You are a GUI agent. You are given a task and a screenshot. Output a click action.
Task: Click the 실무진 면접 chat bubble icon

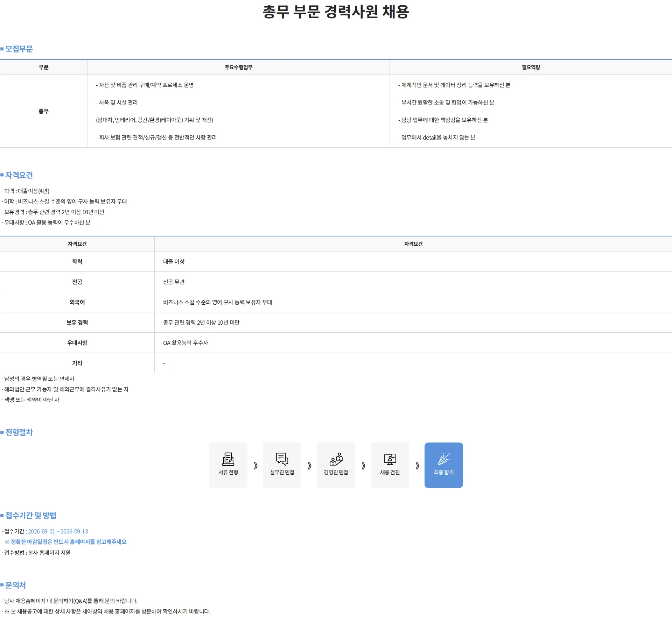pyautogui.click(x=282, y=459)
